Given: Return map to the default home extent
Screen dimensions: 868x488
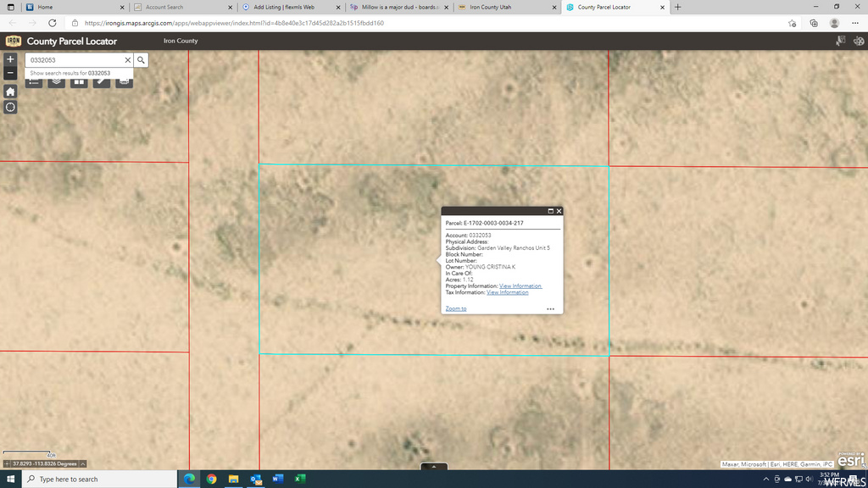Looking at the screenshot, I should (10, 91).
